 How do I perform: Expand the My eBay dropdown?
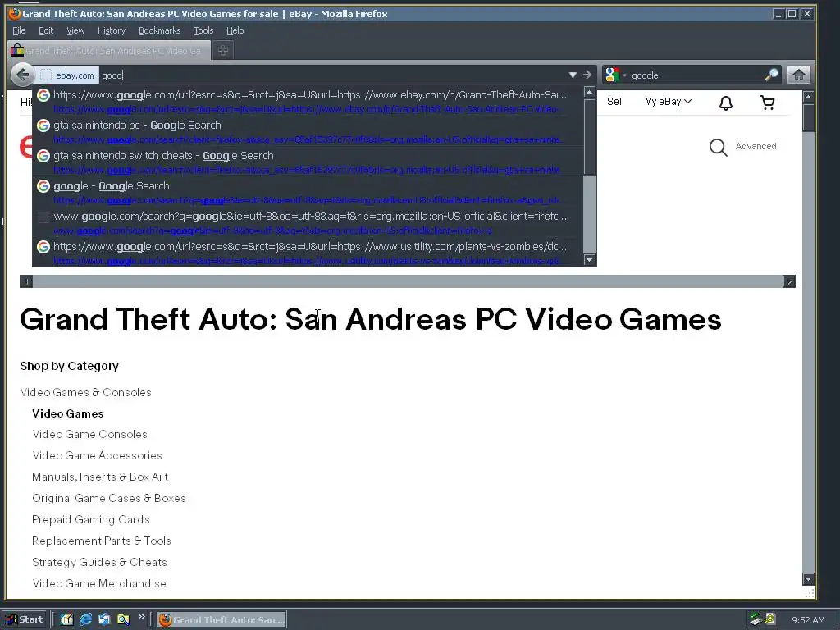point(668,102)
